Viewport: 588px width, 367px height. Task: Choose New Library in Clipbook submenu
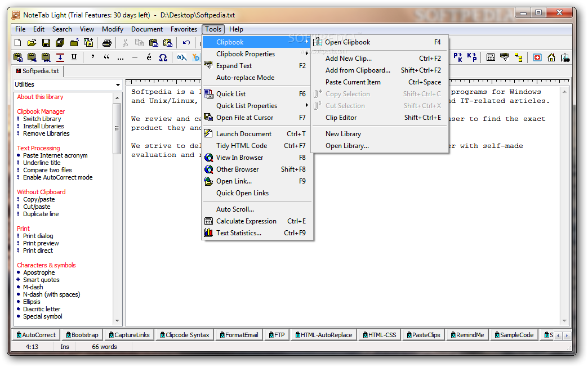tap(380, 134)
